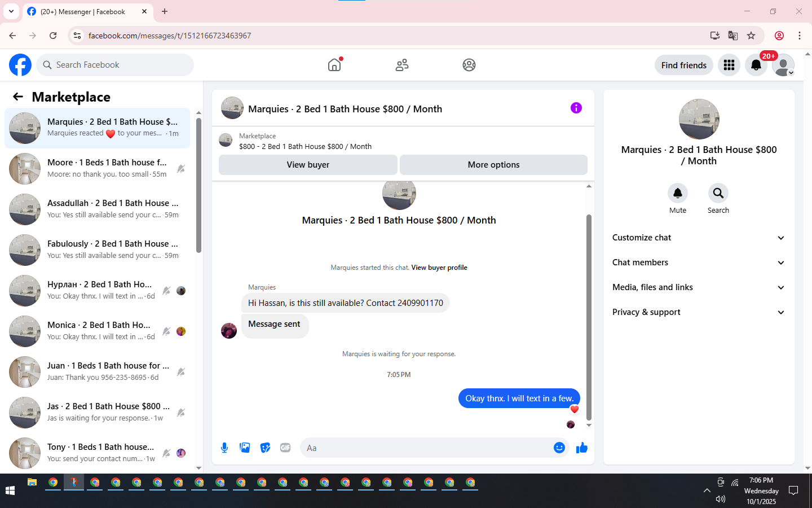Attach a photo using the image icon
Screen dimensions: 812x508
tap(245, 448)
